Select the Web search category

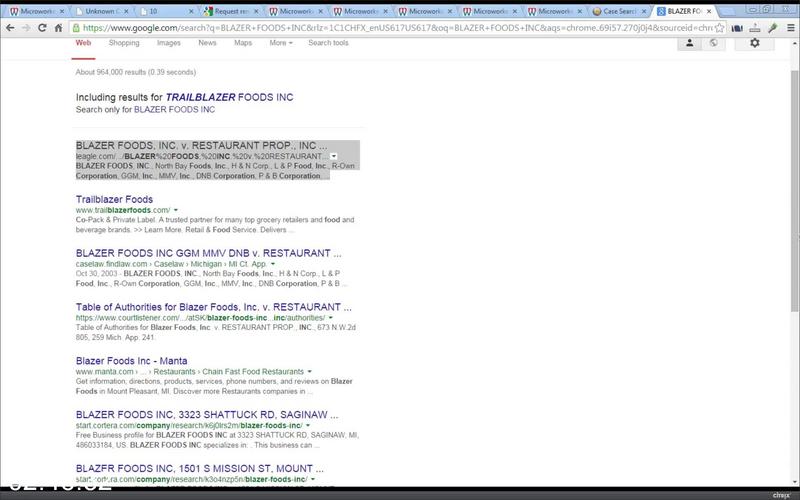83,43
